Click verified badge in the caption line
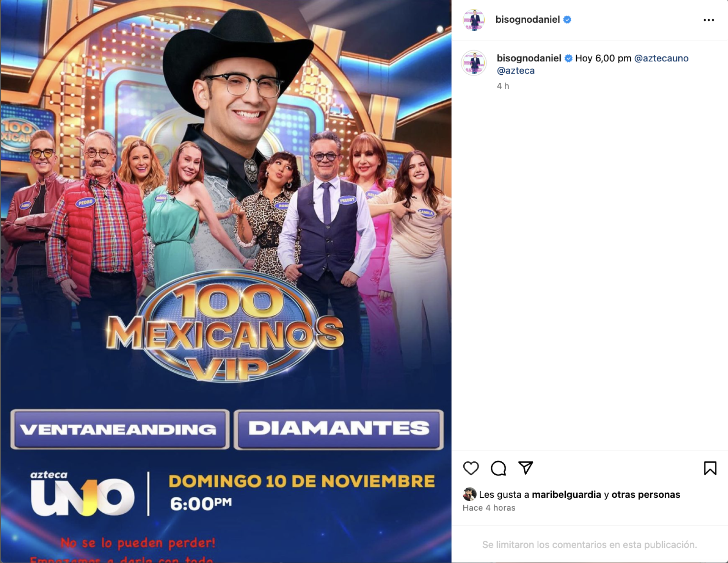The height and width of the screenshot is (563, 728). tap(568, 58)
